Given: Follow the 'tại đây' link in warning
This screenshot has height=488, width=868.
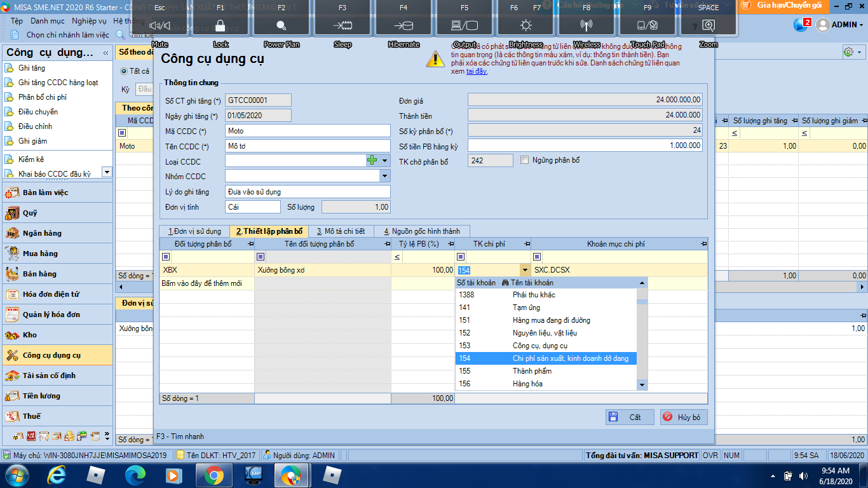Looking at the screenshot, I should [x=477, y=72].
